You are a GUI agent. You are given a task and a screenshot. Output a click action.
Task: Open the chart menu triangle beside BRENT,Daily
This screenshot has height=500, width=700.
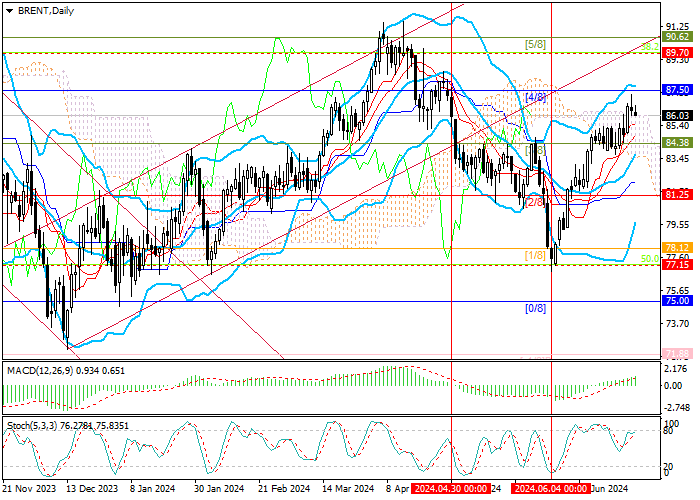(9, 11)
